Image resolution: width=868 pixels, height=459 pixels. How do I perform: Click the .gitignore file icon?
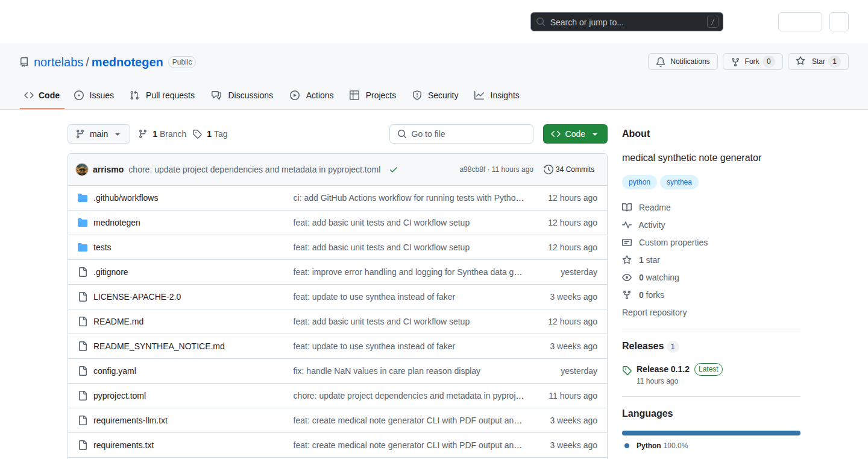click(x=83, y=272)
